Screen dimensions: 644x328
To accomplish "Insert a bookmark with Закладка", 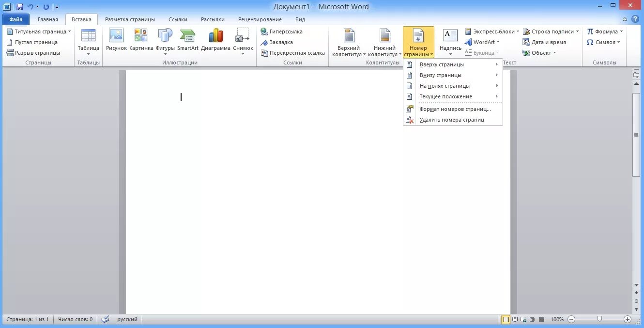I will 277,42.
